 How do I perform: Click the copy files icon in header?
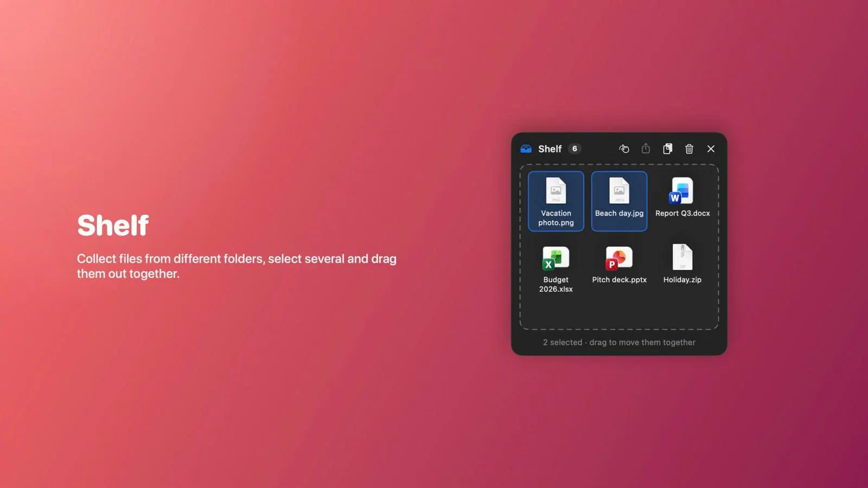667,149
